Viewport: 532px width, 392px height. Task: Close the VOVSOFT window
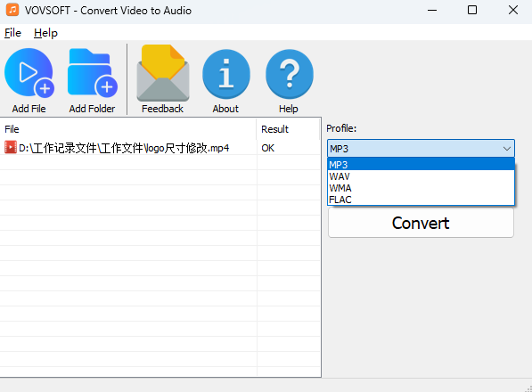coord(512,10)
